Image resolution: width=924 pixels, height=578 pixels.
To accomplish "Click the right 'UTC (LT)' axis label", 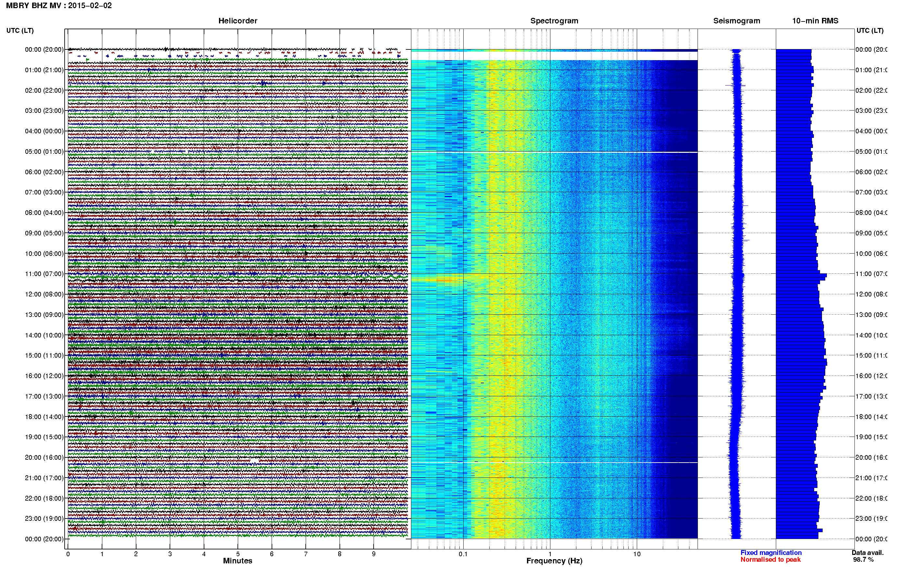I will point(870,30).
